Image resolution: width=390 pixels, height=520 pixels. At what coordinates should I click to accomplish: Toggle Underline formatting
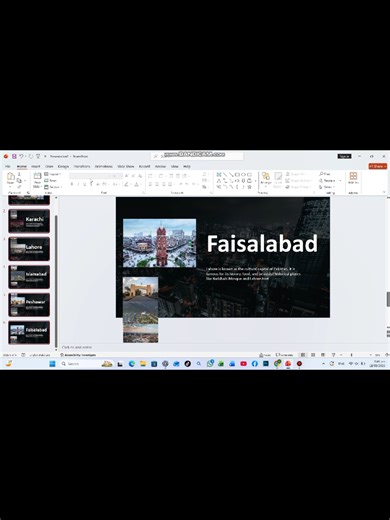[x=85, y=184]
